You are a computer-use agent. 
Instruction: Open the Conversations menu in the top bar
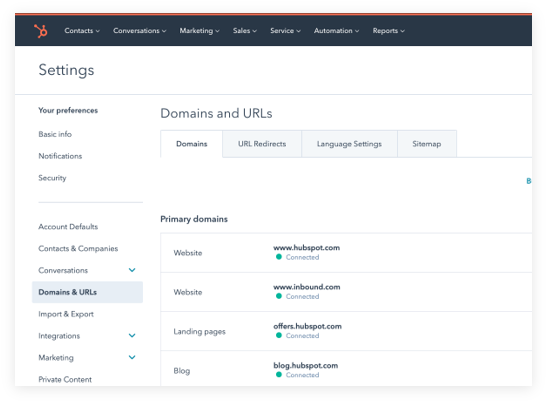click(140, 31)
